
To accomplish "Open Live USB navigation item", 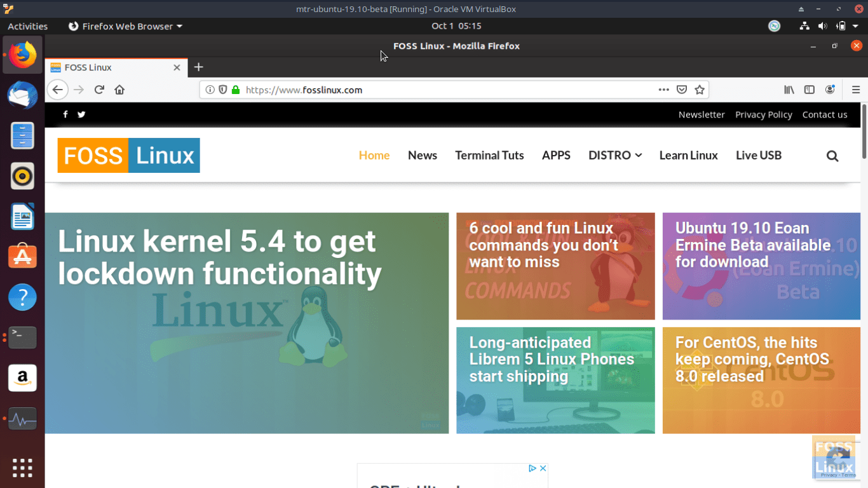I will [x=759, y=155].
